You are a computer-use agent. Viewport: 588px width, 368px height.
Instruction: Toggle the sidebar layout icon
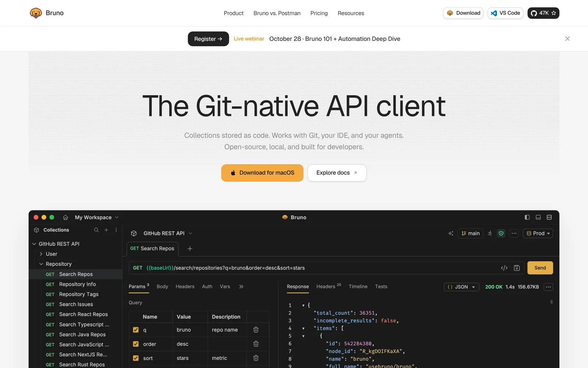tap(527, 217)
